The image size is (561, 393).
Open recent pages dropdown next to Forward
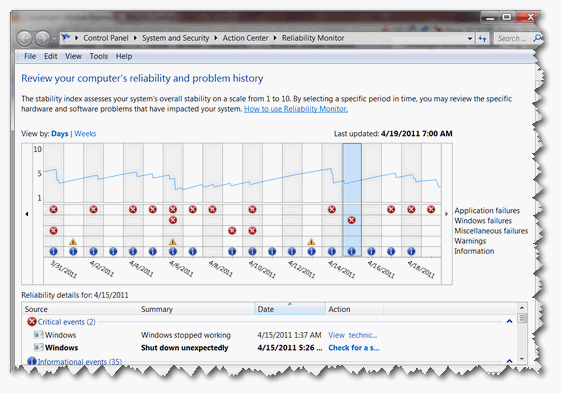(54, 38)
